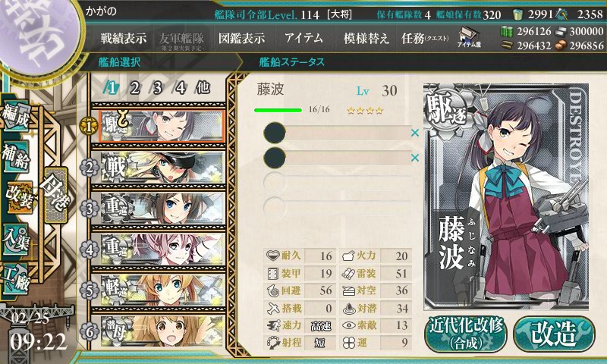The height and width of the screenshot is (364, 607).
Task: Click the 近代化改修 modernization button
Action: click(x=466, y=334)
